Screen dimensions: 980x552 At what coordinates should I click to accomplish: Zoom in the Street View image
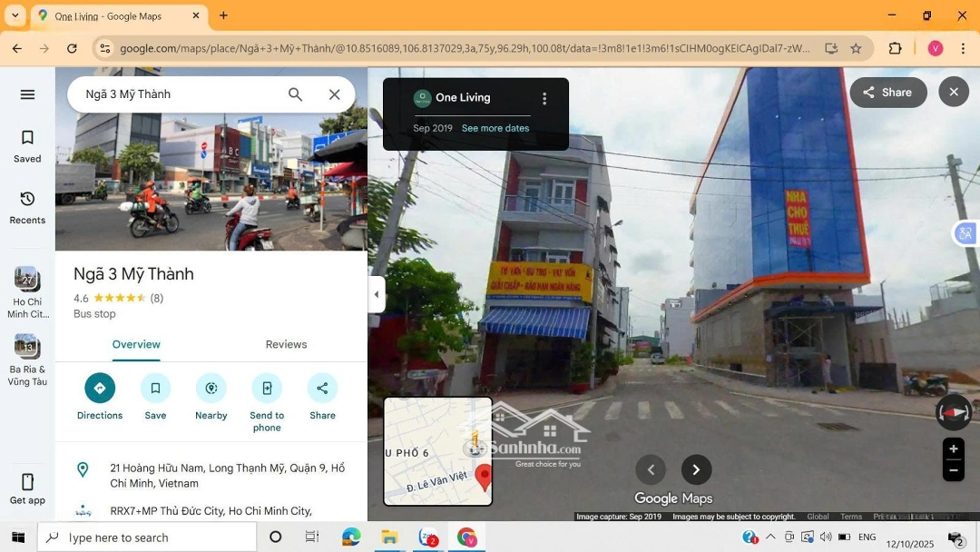point(953,449)
